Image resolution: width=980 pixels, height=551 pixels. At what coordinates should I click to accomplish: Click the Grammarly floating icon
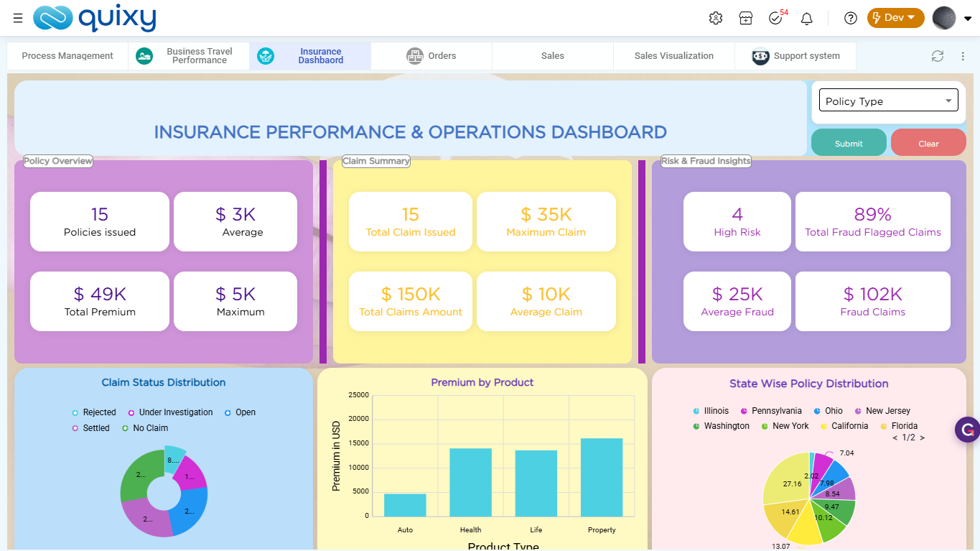point(967,430)
